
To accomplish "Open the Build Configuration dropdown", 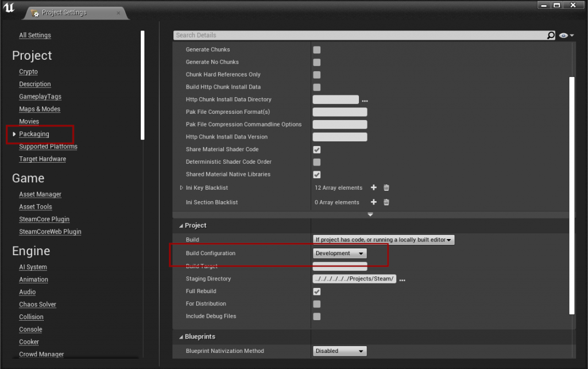I will coord(338,253).
